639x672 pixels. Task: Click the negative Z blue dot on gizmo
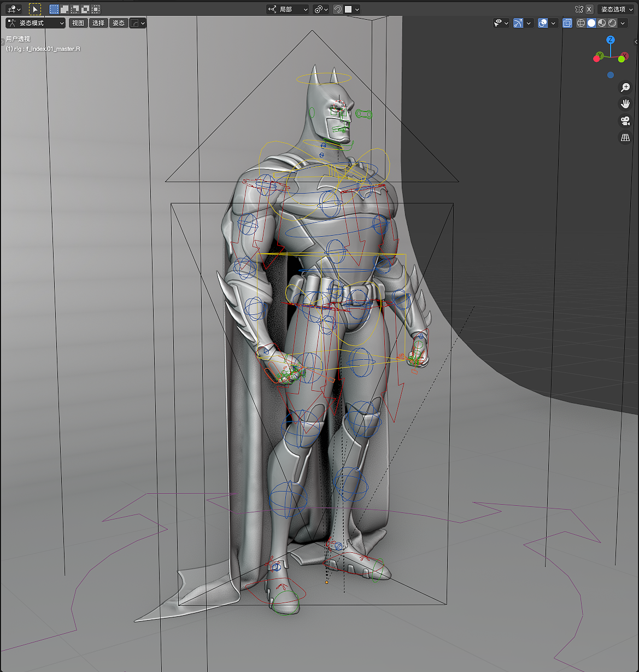click(x=611, y=75)
